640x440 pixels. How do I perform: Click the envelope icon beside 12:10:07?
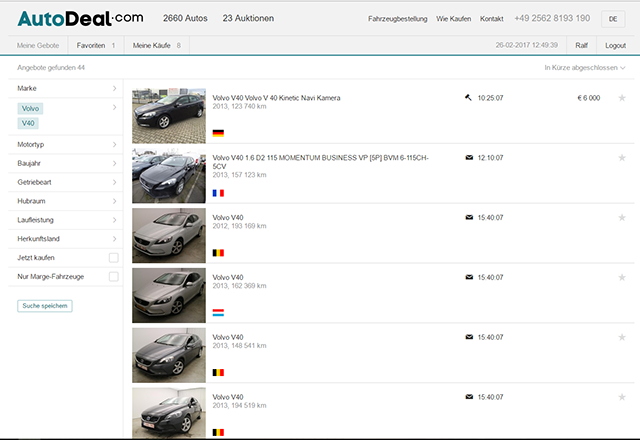pyautogui.click(x=469, y=158)
